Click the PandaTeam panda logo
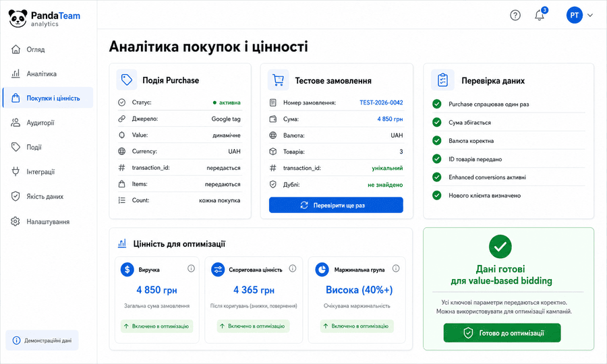Image resolution: width=607 pixels, height=364 pixels. click(x=18, y=18)
